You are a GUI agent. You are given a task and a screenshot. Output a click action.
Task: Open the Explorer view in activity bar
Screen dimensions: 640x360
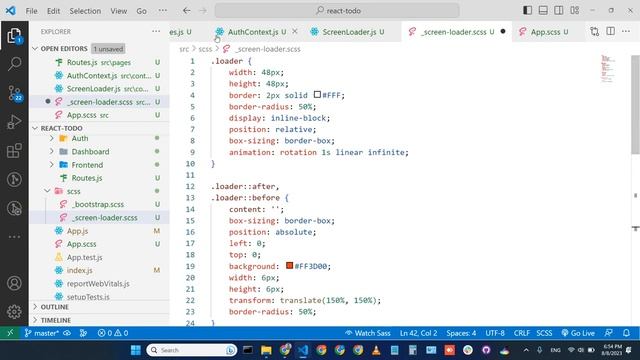pyautogui.click(x=14, y=36)
